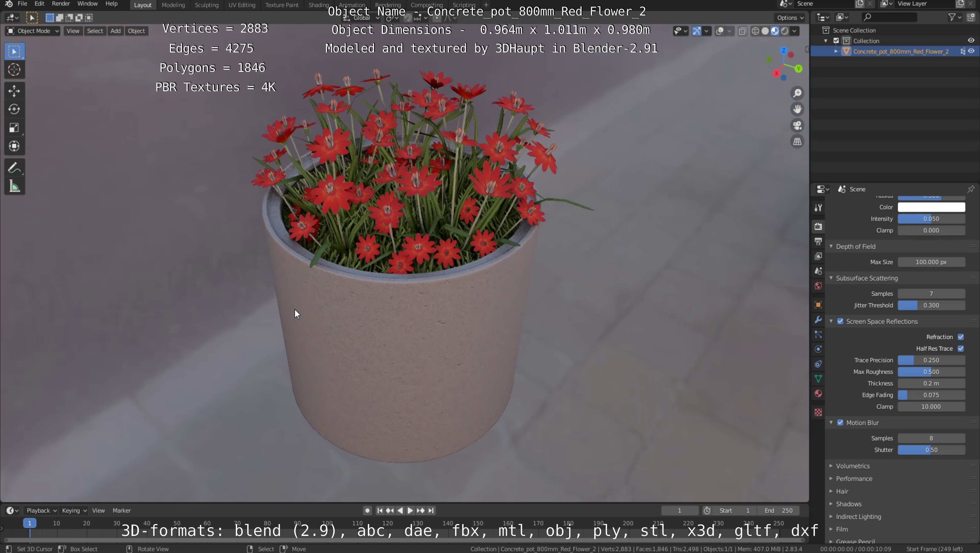Open the View Layer properties tab

[x=818, y=256]
